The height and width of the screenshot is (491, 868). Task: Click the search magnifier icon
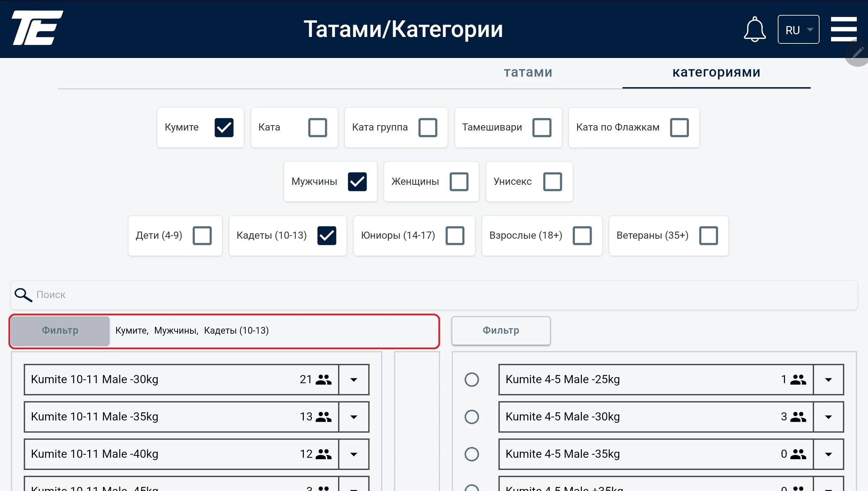coord(23,295)
